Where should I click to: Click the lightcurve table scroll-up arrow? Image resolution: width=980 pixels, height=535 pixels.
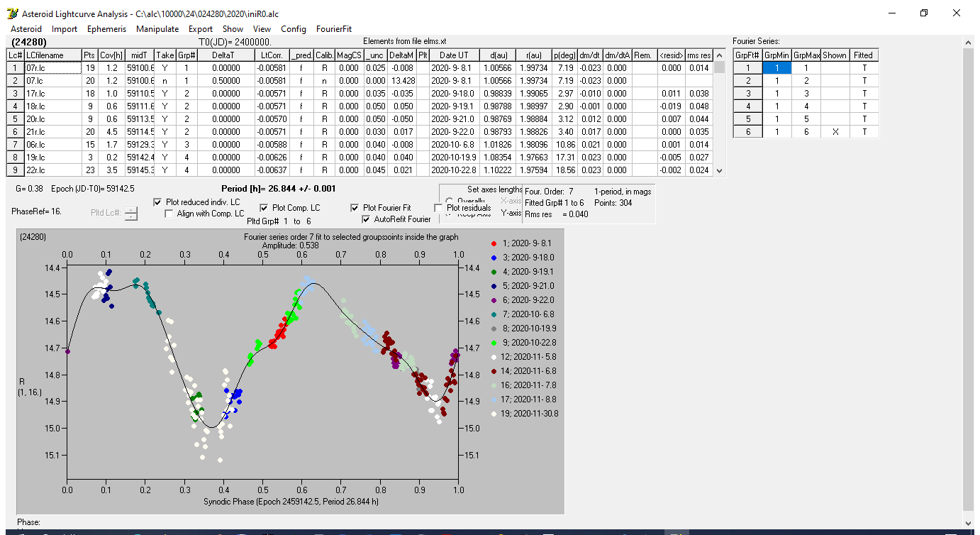click(720, 55)
